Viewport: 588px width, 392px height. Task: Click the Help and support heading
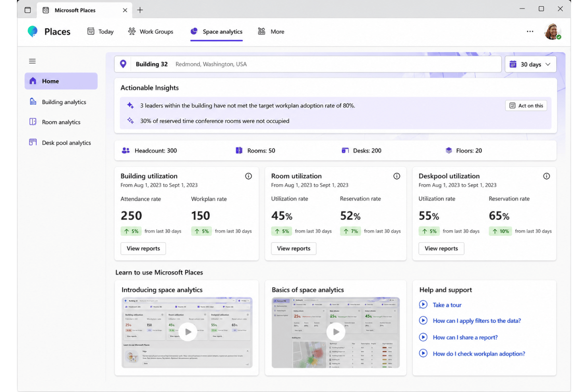(x=446, y=290)
